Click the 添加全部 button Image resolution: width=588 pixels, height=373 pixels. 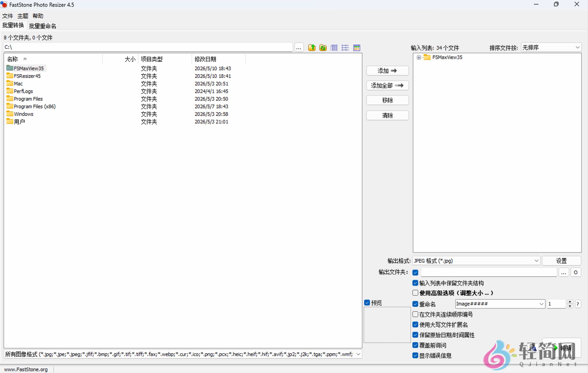point(387,86)
